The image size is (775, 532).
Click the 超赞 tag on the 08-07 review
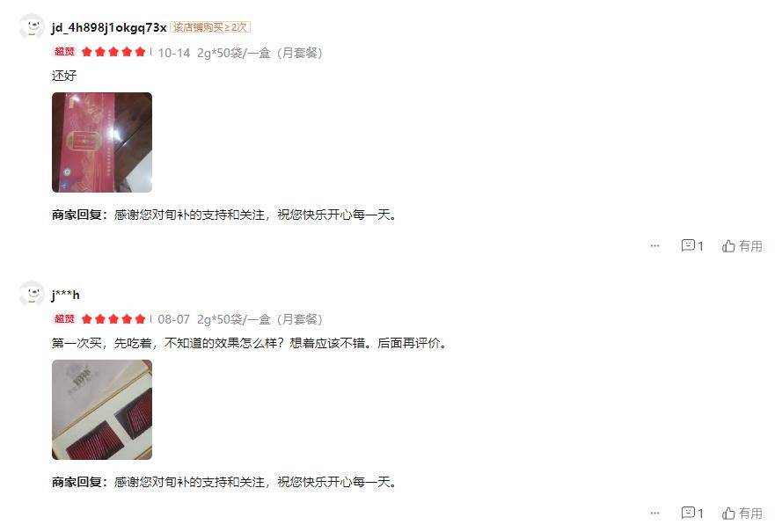click(64, 318)
